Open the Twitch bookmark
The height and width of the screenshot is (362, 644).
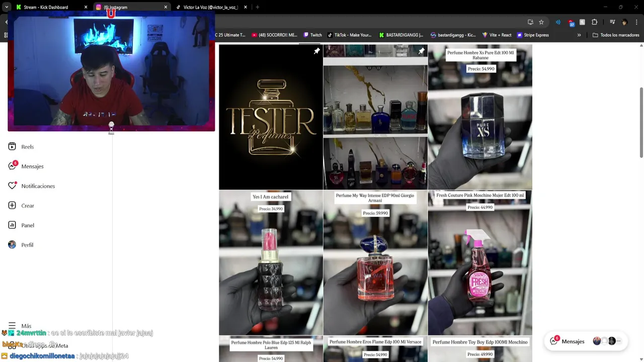pos(312,35)
